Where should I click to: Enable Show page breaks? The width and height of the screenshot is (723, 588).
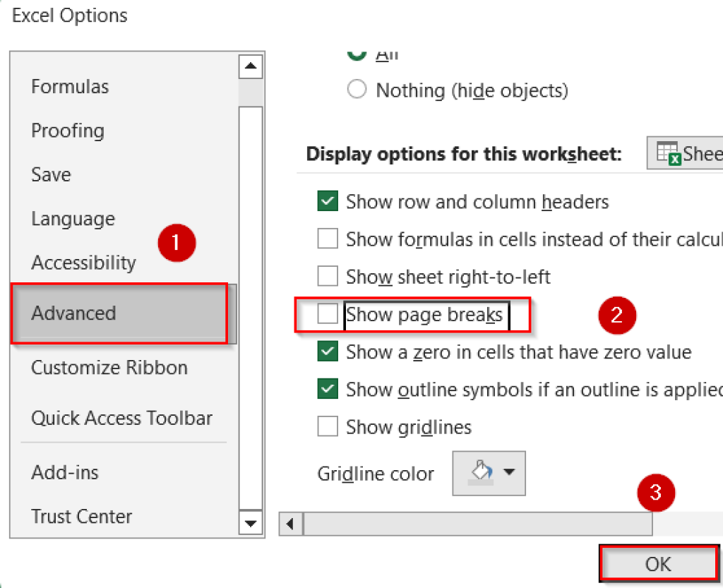pos(328,315)
